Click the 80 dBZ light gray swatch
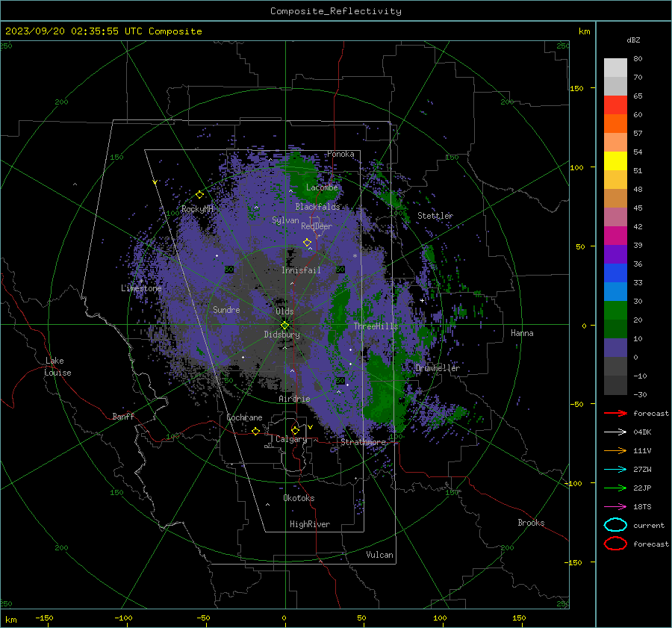Screen dimensions: 672x628 point(615,67)
